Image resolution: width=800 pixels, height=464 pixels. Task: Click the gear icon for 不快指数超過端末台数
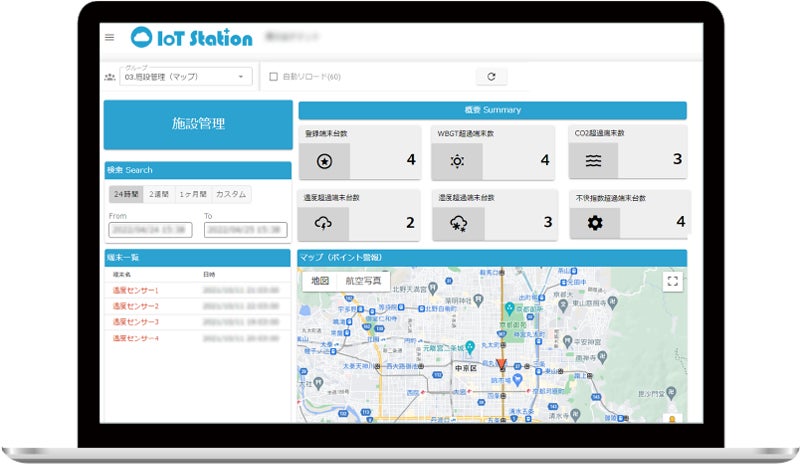(594, 223)
